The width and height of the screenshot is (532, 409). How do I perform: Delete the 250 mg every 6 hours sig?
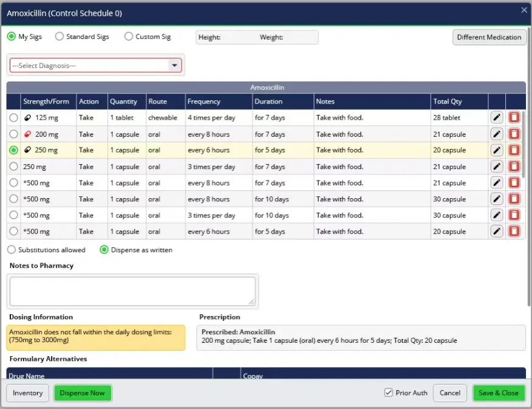(x=513, y=150)
